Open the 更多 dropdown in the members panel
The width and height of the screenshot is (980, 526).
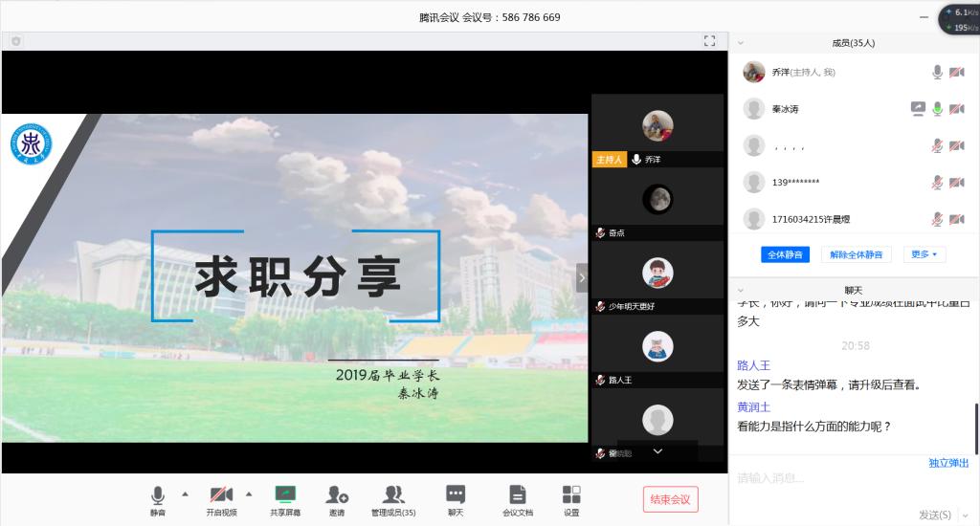(x=924, y=254)
